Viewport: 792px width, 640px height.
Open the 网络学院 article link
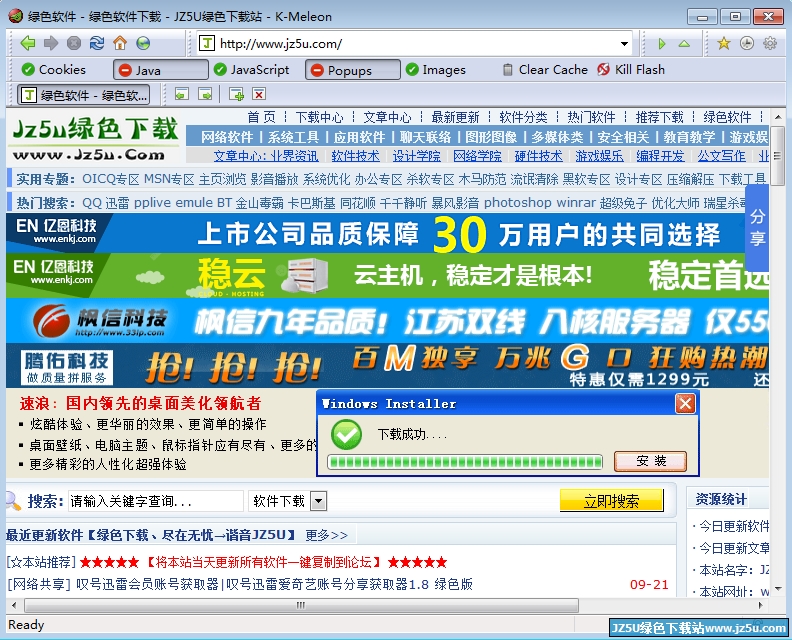pyautogui.click(x=477, y=156)
